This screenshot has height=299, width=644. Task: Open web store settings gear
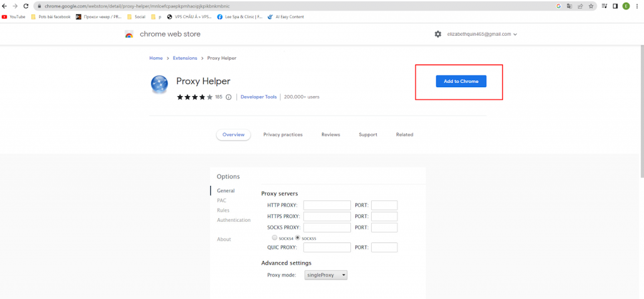(438, 34)
